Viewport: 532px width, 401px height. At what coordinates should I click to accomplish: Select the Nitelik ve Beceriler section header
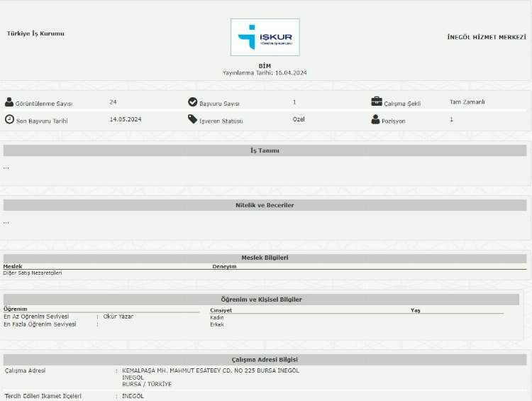click(x=265, y=205)
